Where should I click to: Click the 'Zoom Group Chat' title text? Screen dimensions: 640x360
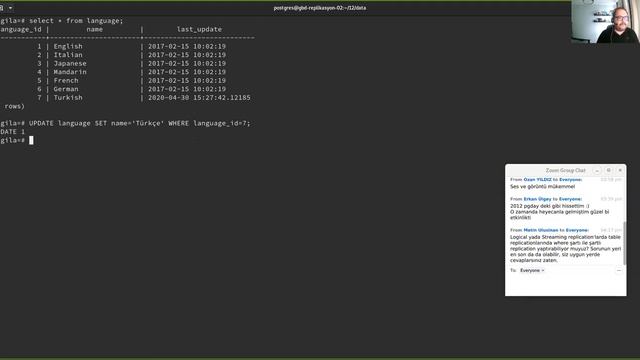point(565,170)
